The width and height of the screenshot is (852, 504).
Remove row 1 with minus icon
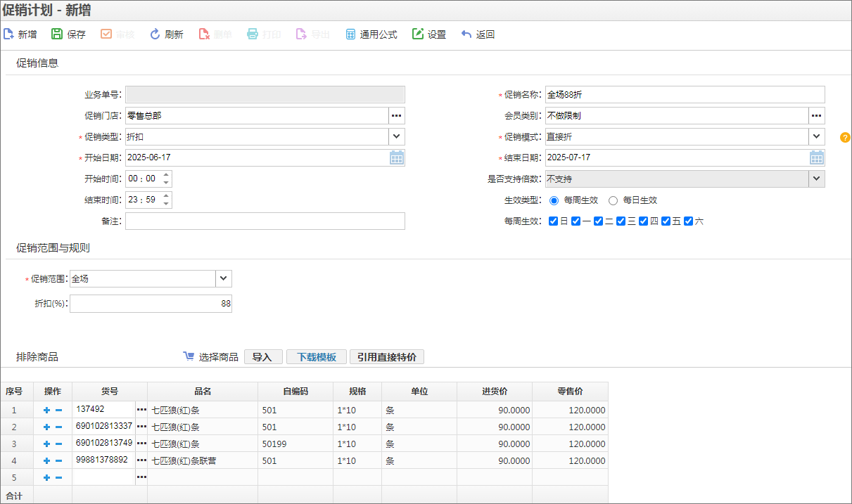pos(59,410)
